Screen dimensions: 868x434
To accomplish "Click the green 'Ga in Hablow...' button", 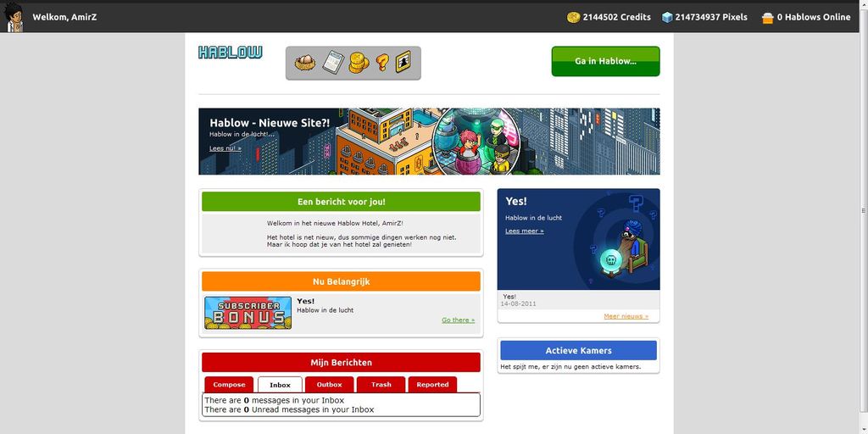I will click(605, 61).
